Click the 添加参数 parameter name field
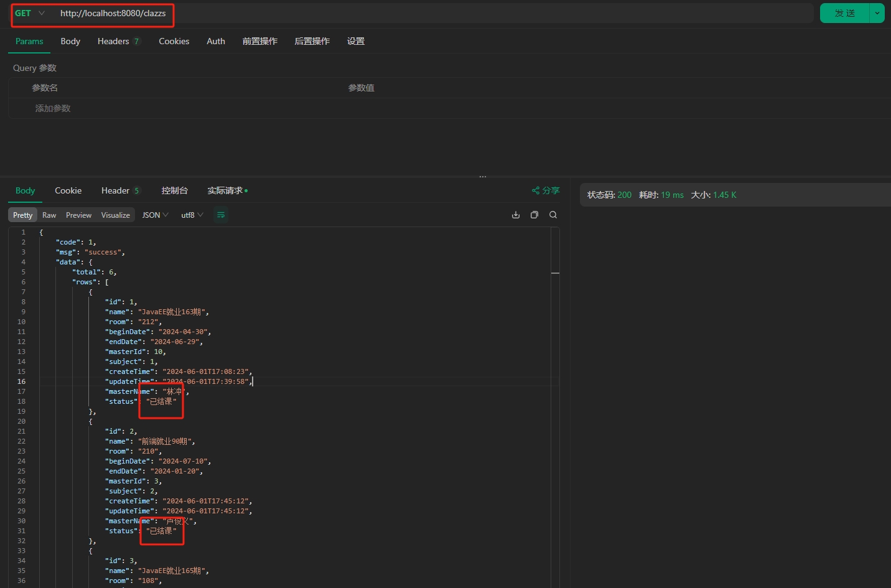891x588 pixels. click(x=53, y=108)
